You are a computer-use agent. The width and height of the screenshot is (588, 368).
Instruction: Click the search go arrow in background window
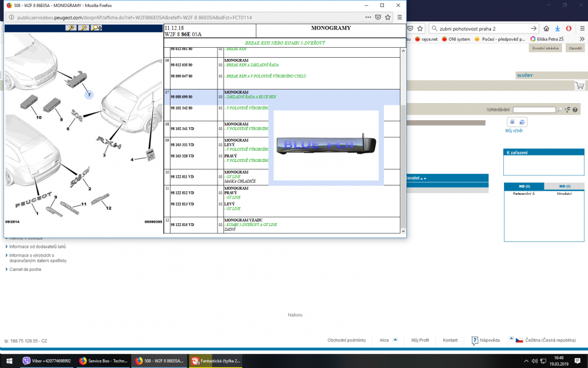[x=534, y=28]
